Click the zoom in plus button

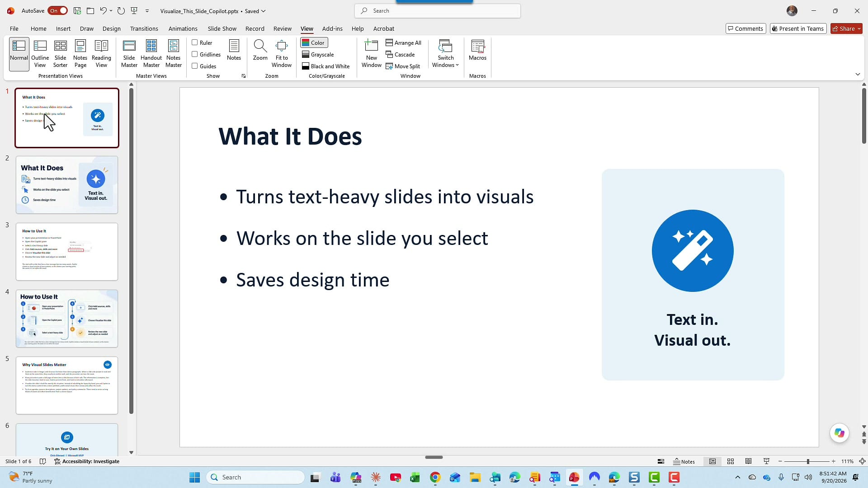833,461
